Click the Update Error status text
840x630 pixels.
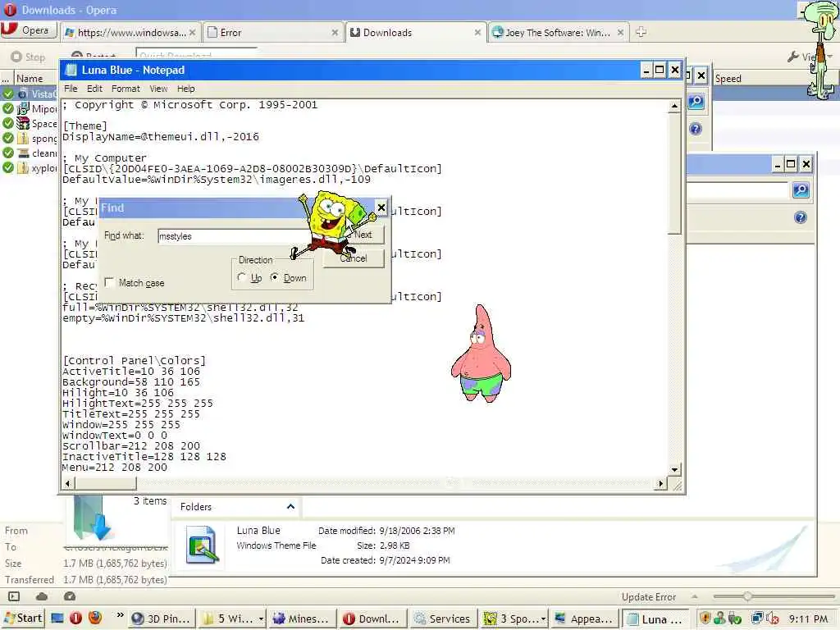649,597
